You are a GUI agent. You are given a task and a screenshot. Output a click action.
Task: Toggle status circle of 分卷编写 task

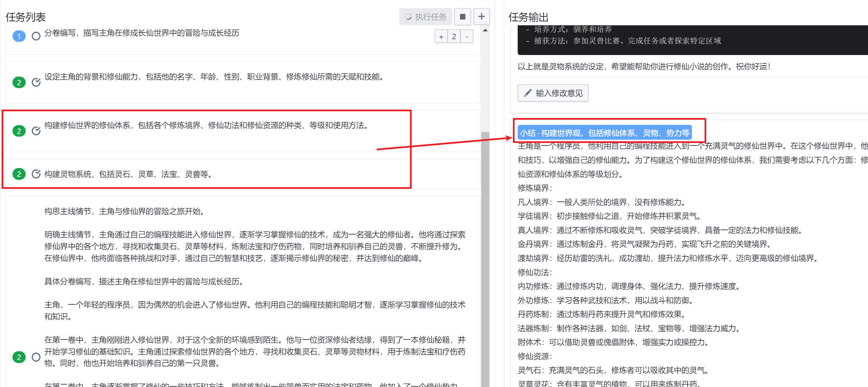point(36,36)
